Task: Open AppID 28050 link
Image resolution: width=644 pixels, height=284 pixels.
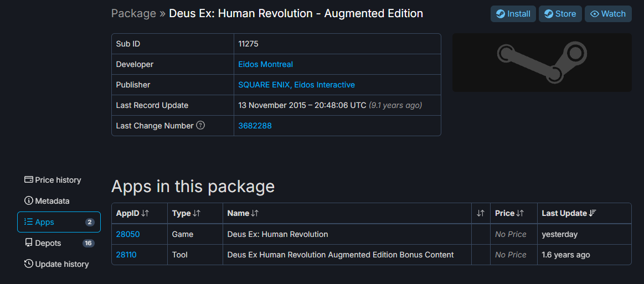Action: click(x=128, y=234)
